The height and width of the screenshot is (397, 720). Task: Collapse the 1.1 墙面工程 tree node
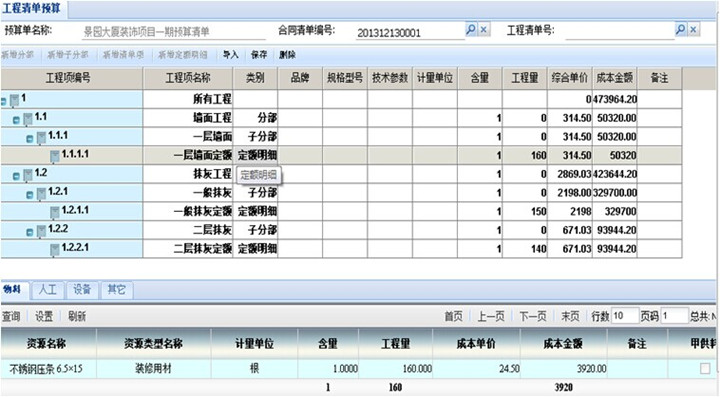17,120
